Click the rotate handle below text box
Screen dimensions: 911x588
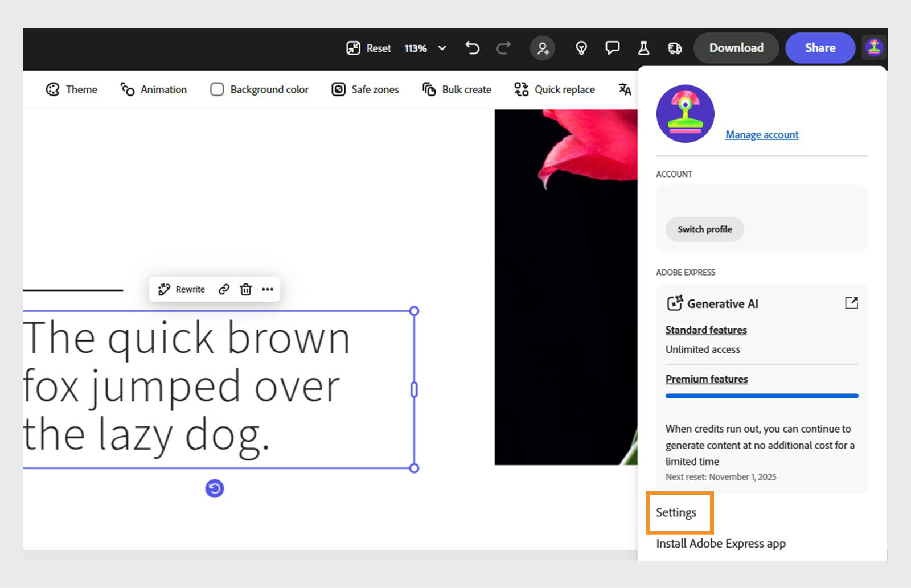tap(215, 488)
